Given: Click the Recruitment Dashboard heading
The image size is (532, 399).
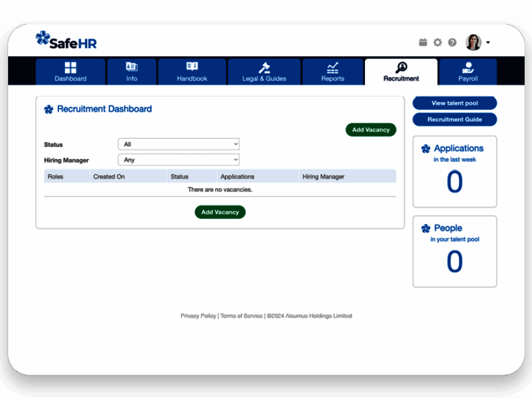Looking at the screenshot, I should 104,109.
